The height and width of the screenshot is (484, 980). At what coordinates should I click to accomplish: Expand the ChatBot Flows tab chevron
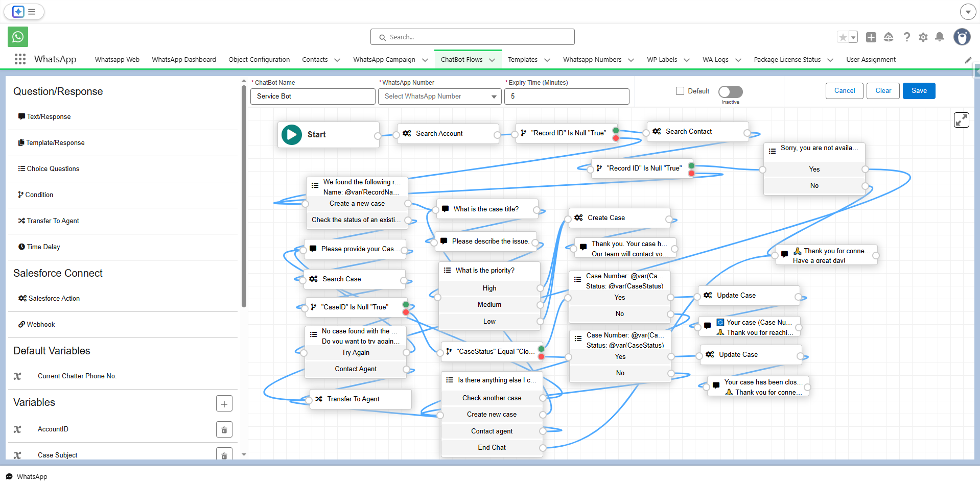(x=492, y=60)
